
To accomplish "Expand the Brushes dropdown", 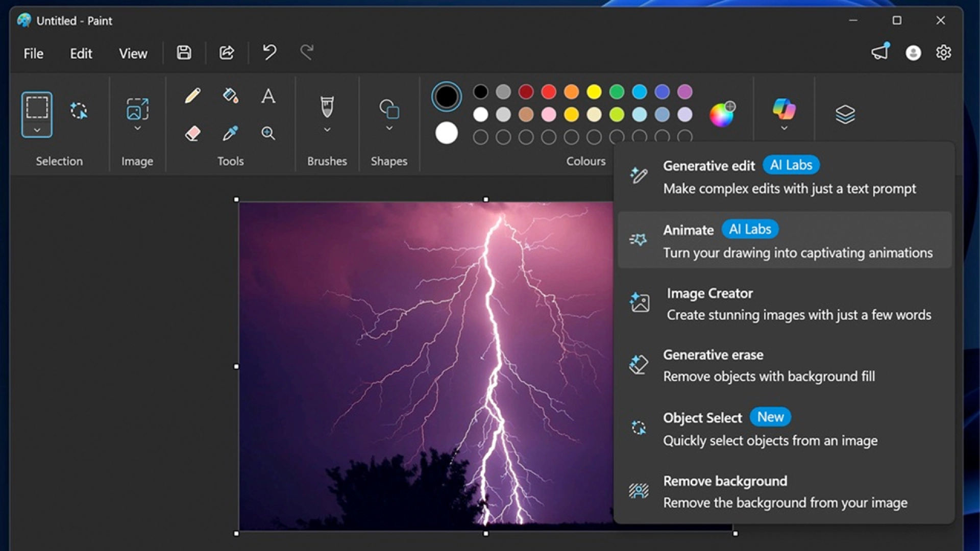I will (327, 130).
